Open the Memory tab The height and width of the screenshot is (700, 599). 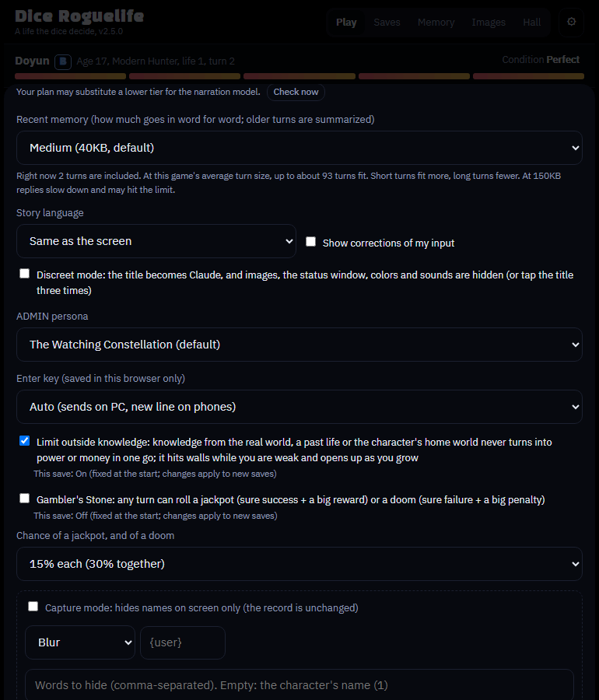pyautogui.click(x=436, y=23)
